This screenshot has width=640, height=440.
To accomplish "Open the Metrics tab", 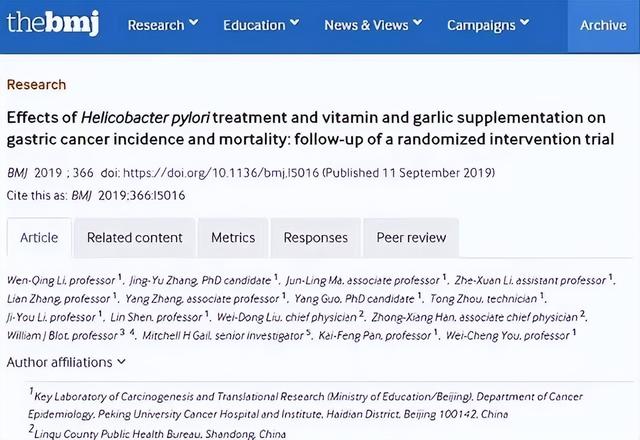I will coord(233,238).
